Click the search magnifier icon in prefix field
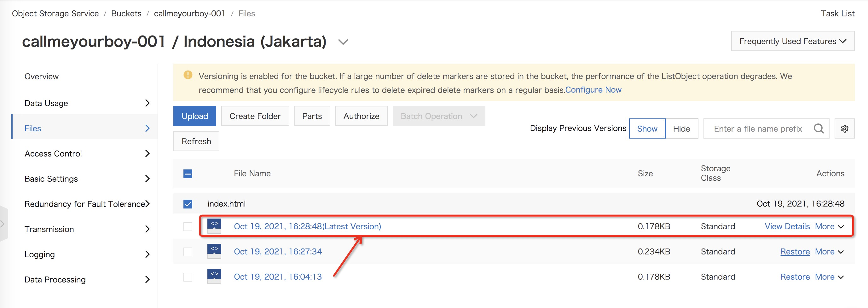 point(818,128)
